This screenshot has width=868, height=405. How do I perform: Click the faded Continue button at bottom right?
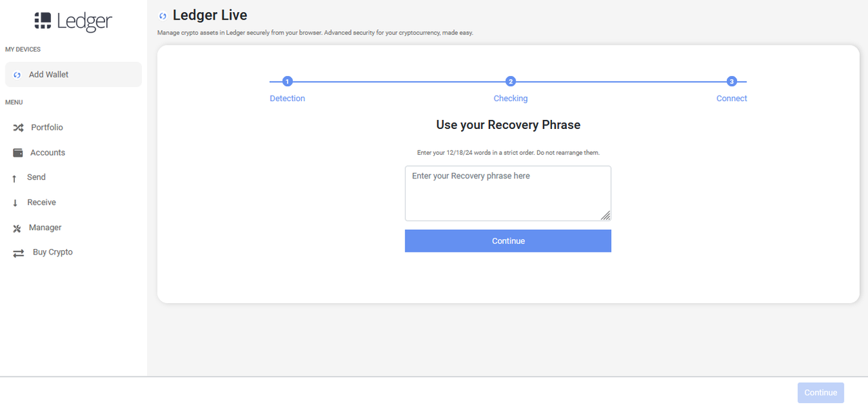pos(821,393)
